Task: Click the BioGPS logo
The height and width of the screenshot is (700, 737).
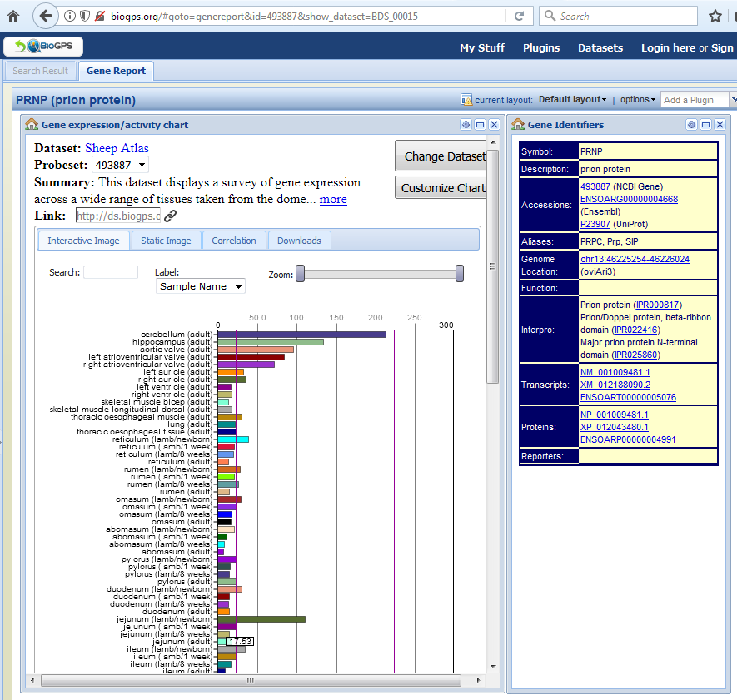Action: coord(42,47)
